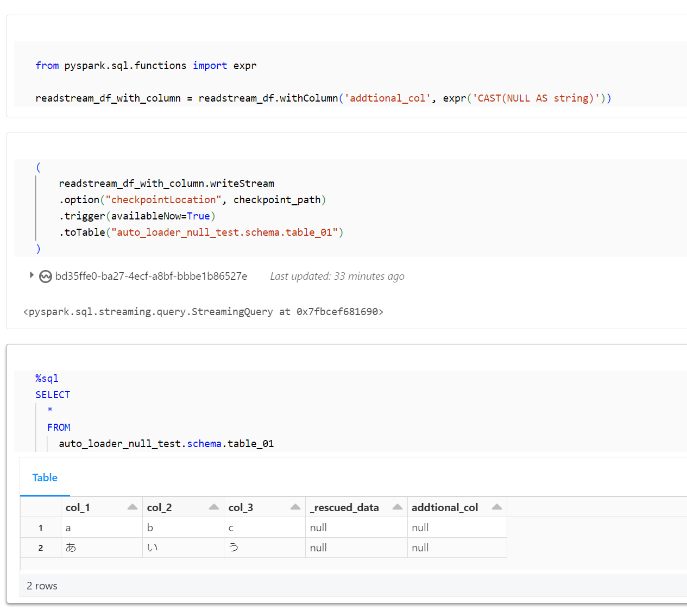The image size is (687, 616).
Task: Click the readstream_df_with_column.writeStream line
Action: click(x=166, y=184)
